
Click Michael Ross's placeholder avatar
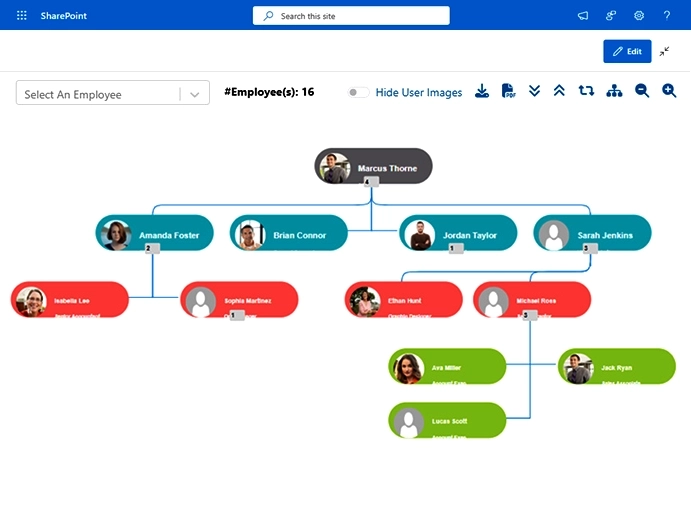(494, 302)
